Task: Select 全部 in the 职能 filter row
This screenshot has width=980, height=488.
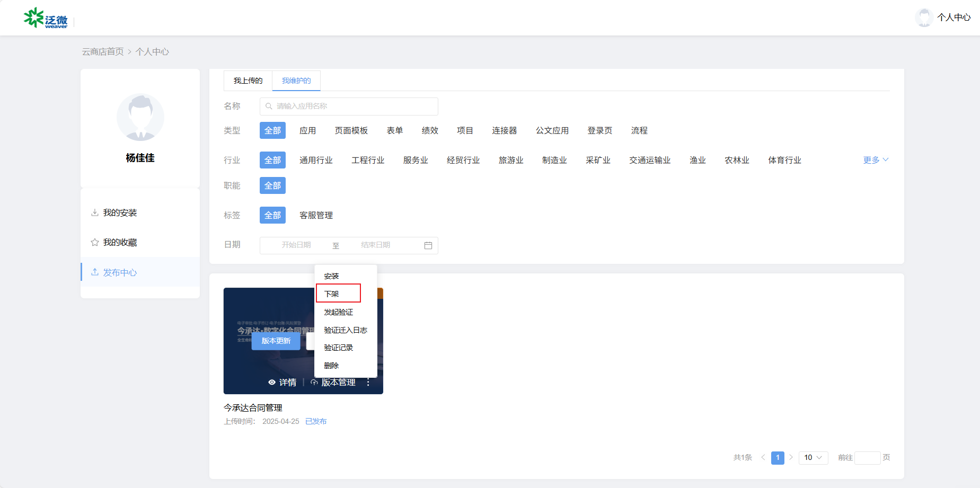Action: click(272, 185)
